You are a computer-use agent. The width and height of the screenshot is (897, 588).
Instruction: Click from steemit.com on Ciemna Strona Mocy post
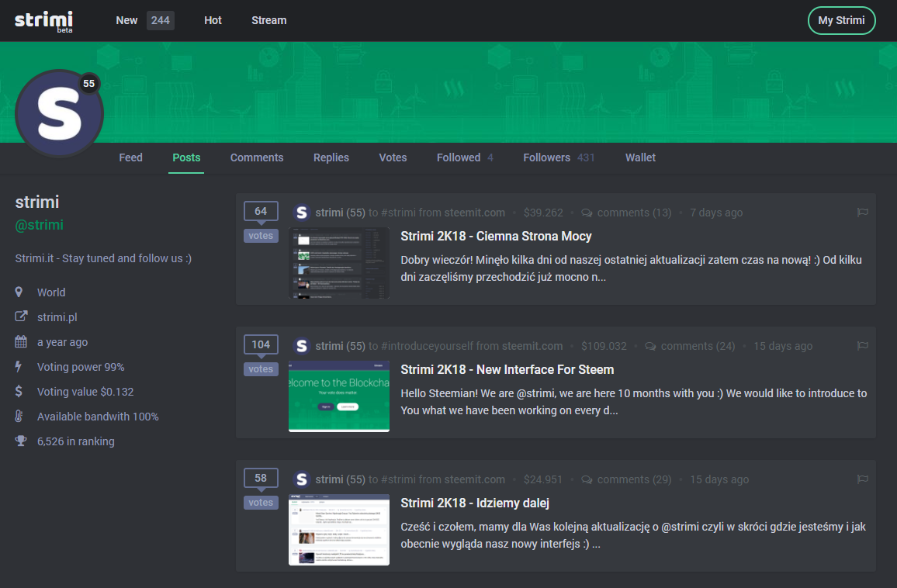pyautogui.click(x=462, y=213)
